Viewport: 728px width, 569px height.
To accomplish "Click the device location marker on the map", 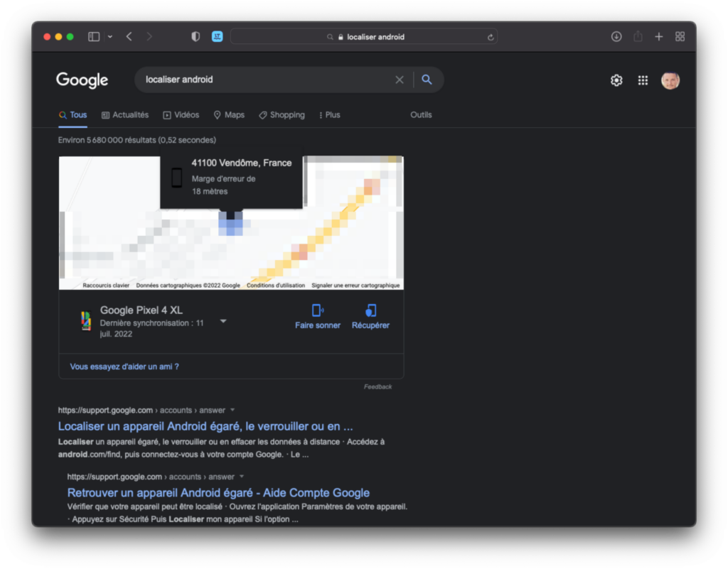I will click(231, 223).
